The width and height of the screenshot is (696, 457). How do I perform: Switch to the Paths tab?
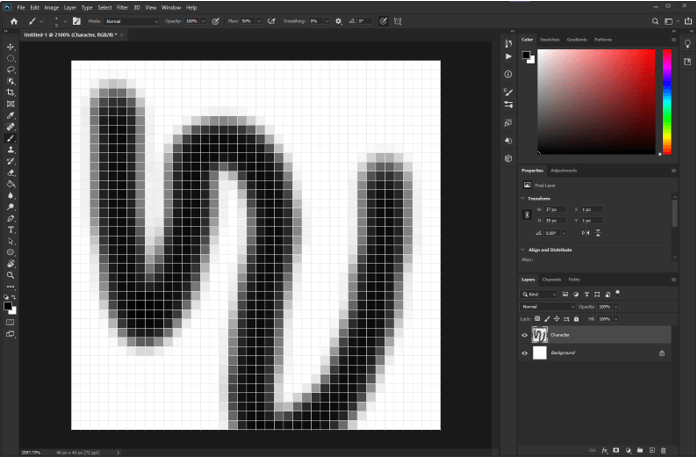(574, 280)
